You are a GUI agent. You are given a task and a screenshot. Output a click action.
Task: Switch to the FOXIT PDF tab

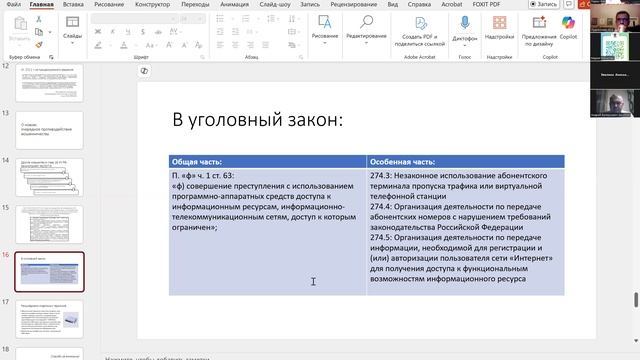tap(486, 4)
